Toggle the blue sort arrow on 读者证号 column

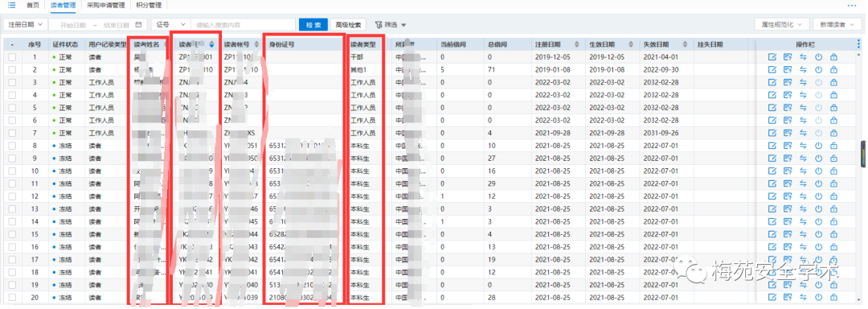(x=212, y=44)
